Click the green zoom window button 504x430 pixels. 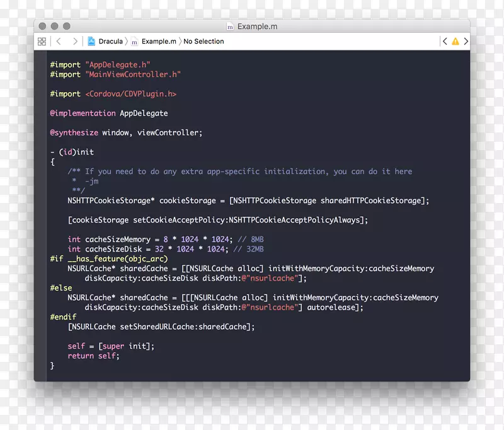pyautogui.click(x=67, y=26)
